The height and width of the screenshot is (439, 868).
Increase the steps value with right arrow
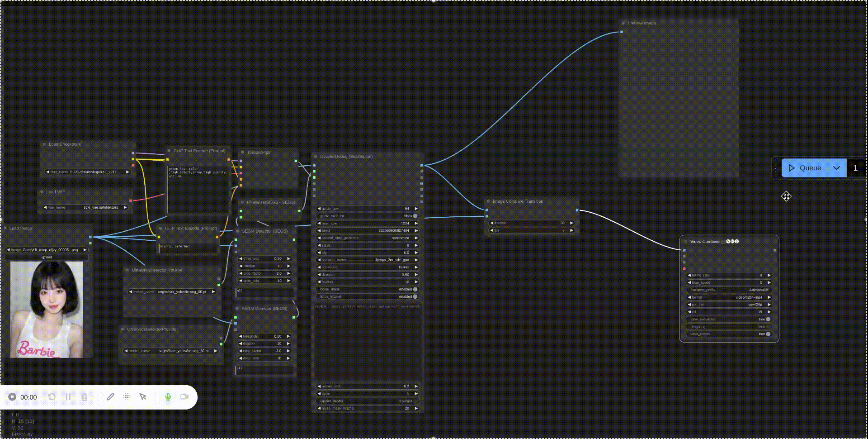pyautogui.click(x=416, y=246)
